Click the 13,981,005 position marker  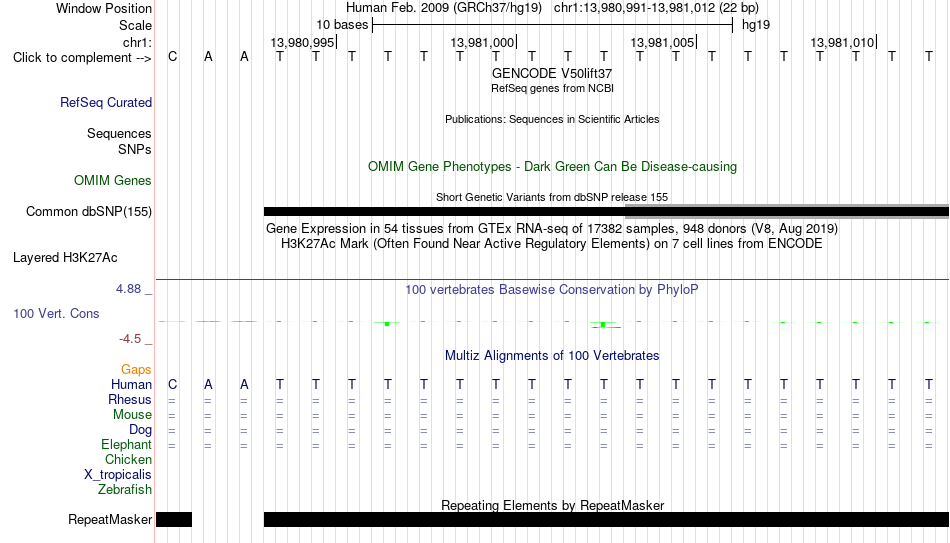[663, 42]
